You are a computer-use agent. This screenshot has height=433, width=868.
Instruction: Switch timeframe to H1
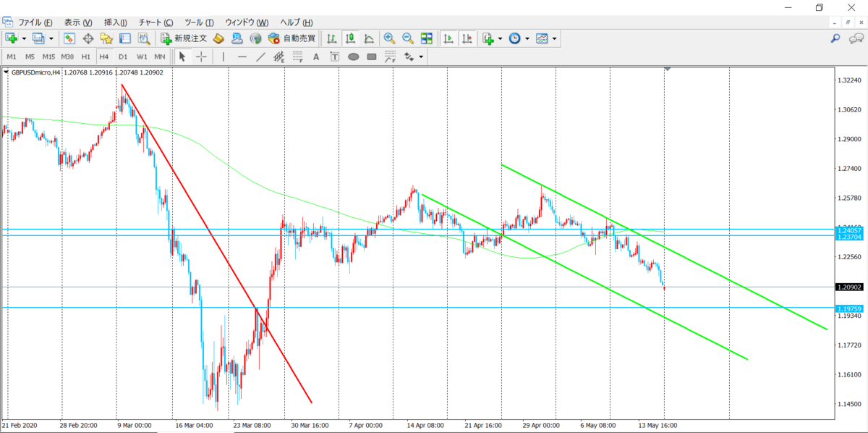86,56
